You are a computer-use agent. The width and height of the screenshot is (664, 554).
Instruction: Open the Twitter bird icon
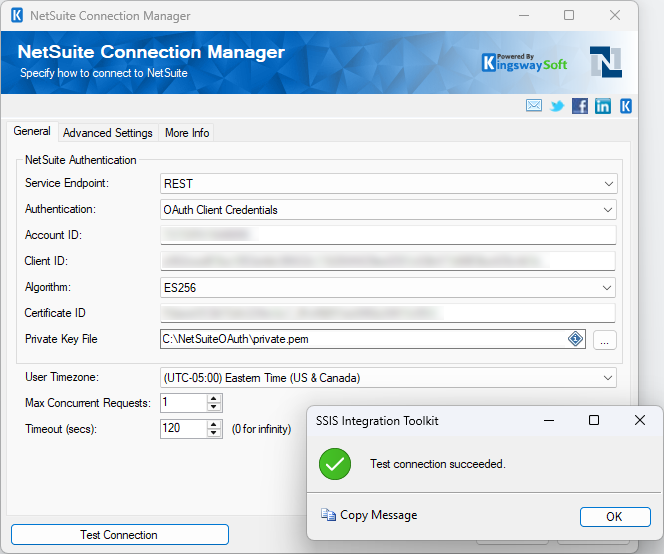[x=557, y=106]
